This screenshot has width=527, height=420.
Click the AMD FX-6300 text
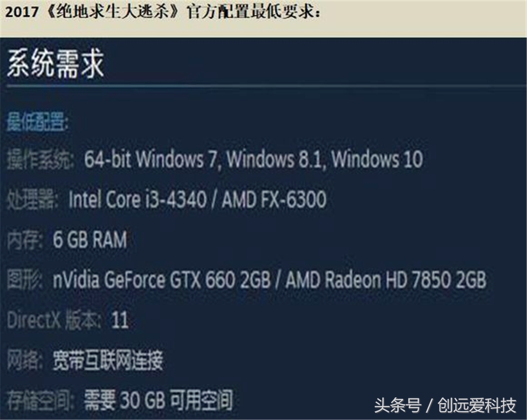pyautogui.click(x=274, y=199)
